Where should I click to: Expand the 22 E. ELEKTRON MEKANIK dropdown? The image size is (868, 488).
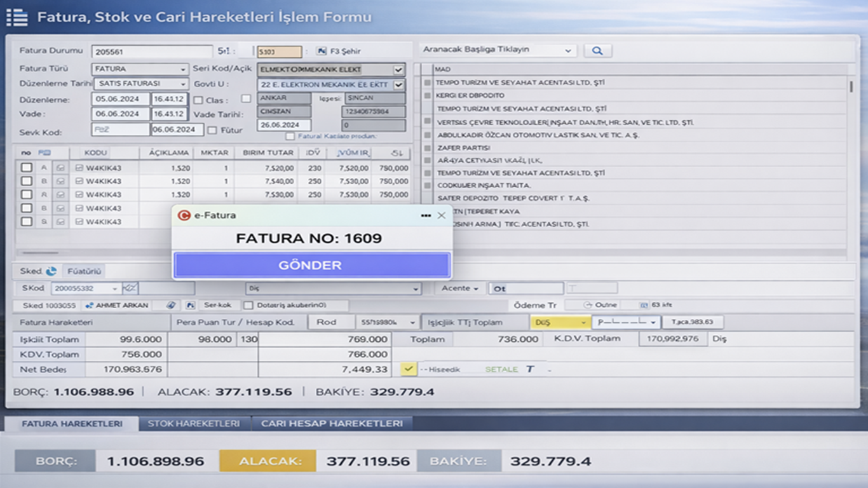point(399,85)
